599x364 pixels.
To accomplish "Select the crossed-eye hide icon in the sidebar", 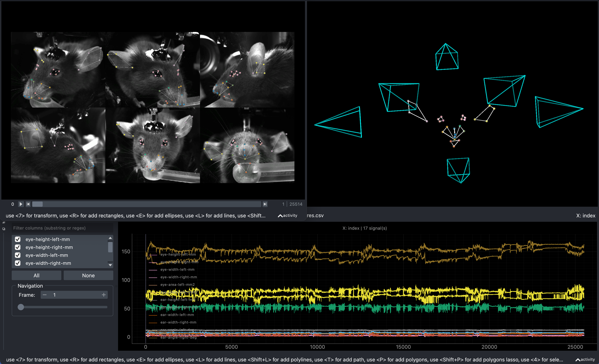I will pos(4,222).
